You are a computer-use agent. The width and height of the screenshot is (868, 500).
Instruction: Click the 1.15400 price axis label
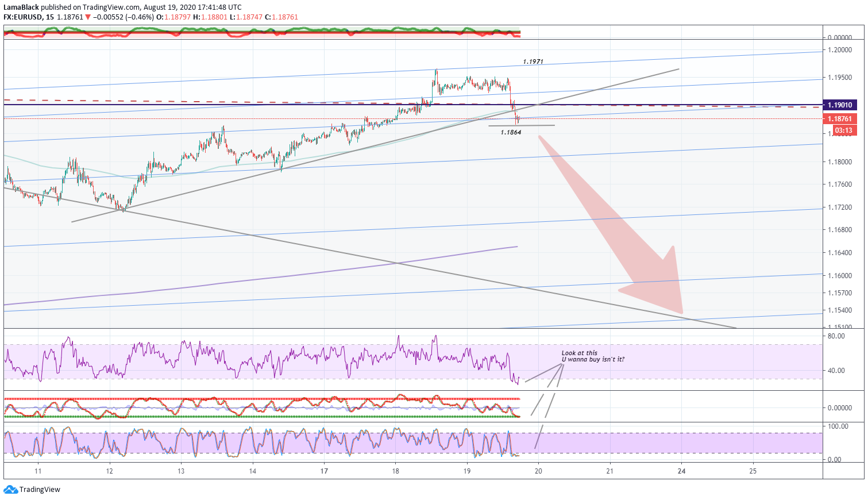(x=839, y=310)
